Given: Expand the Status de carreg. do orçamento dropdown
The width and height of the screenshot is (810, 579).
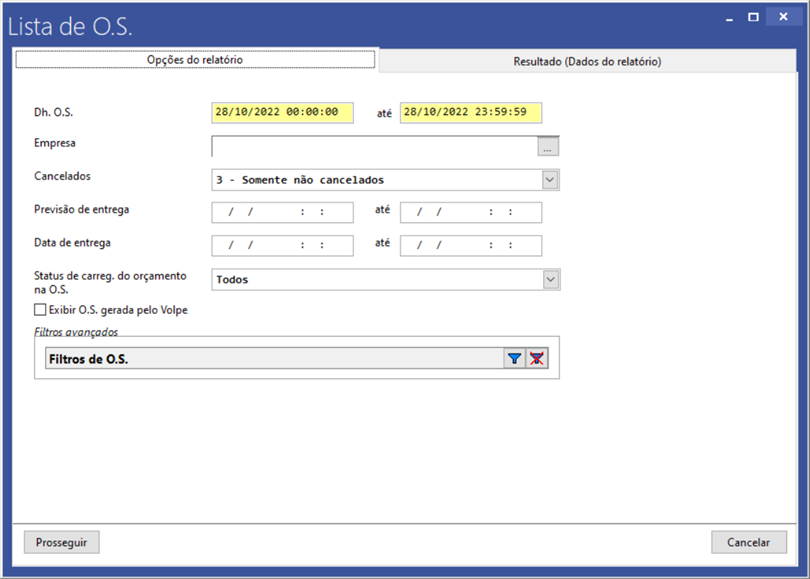Looking at the screenshot, I should point(550,280).
